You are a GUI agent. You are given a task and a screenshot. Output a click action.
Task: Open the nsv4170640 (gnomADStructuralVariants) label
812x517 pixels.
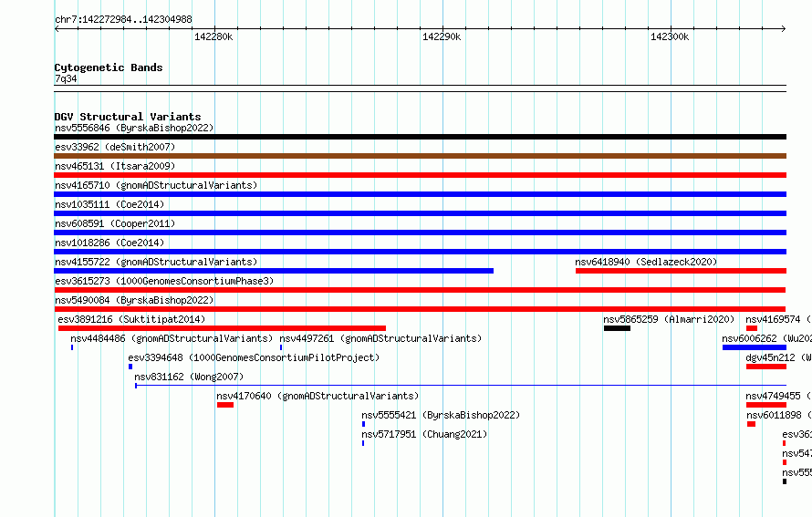[x=318, y=396]
